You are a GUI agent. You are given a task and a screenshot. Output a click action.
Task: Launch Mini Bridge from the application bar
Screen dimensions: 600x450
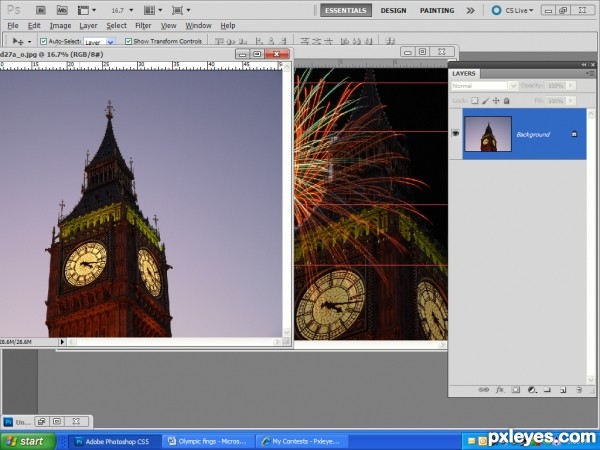[x=62, y=10]
